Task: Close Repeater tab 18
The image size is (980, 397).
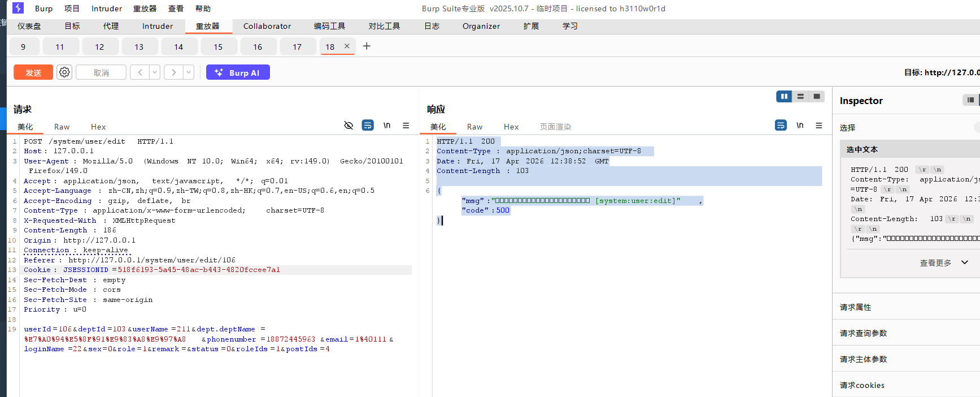Action: click(x=347, y=46)
